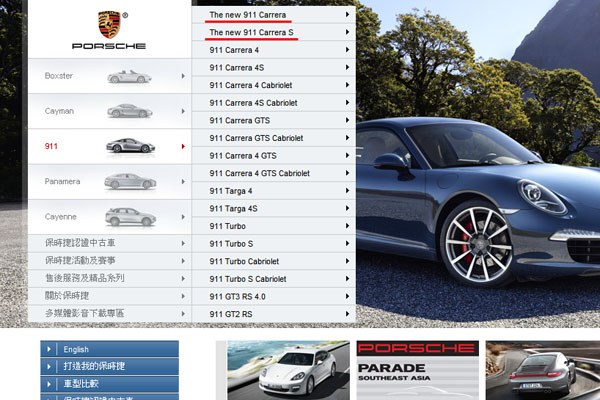This screenshot has height=400, width=600.
Task: Select 911 Targa 4S model entry
Action: 233,208
